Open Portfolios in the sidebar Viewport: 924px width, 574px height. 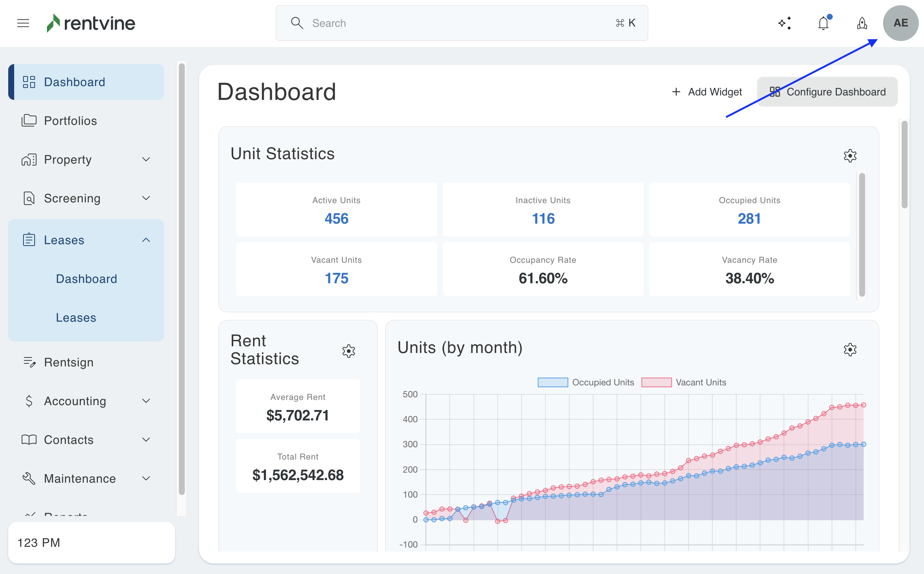tap(70, 121)
